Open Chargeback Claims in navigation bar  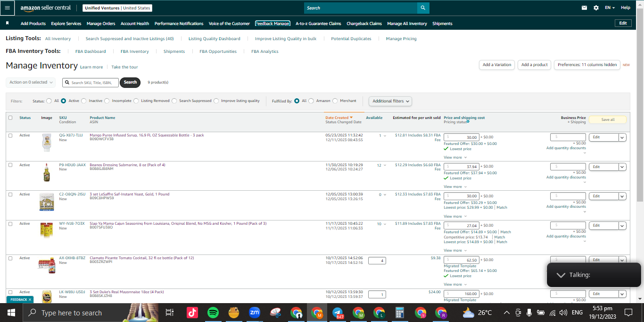pyautogui.click(x=364, y=24)
